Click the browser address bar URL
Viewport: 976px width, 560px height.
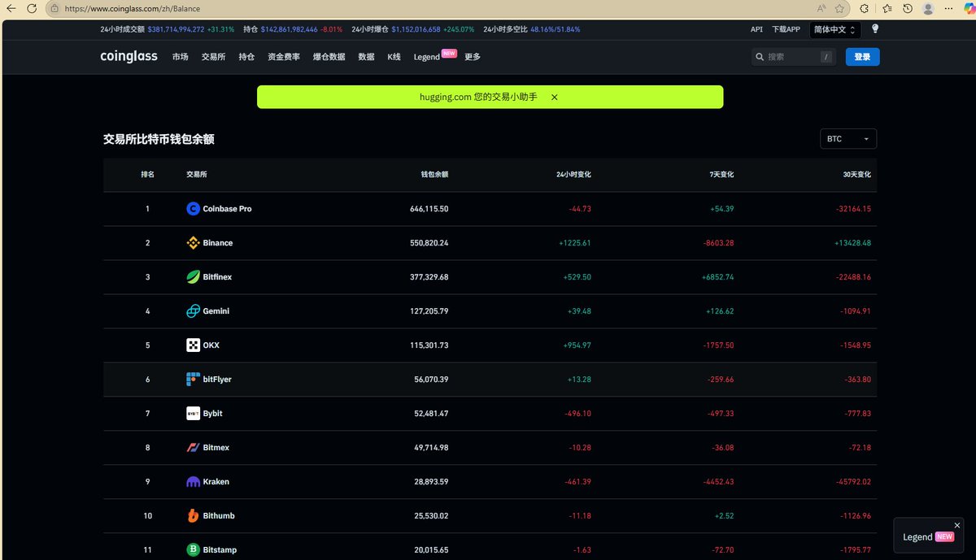point(133,9)
